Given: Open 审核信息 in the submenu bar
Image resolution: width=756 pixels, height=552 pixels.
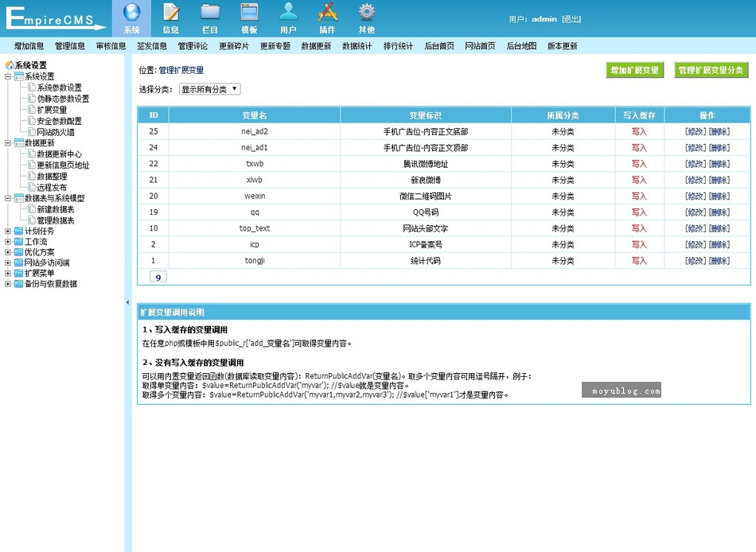Looking at the screenshot, I should tap(111, 46).
